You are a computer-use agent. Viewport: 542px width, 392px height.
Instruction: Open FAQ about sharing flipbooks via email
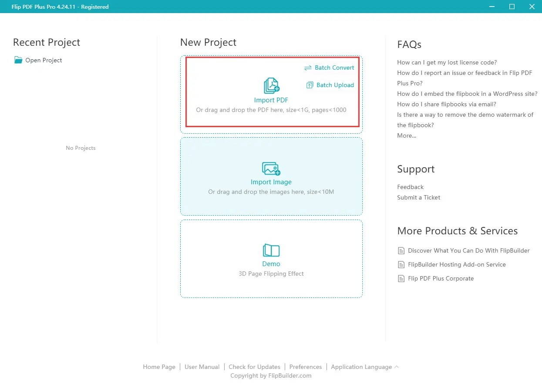(449, 104)
